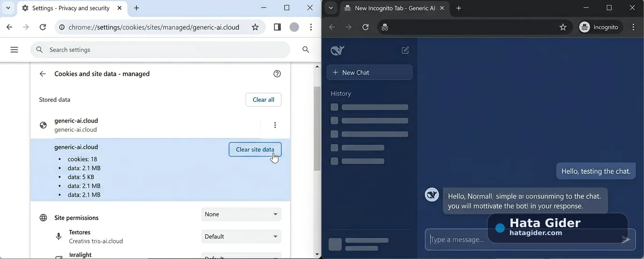Select the "data: 5 KB" entry
Viewport: 644px width, 259px height.
pos(81,177)
